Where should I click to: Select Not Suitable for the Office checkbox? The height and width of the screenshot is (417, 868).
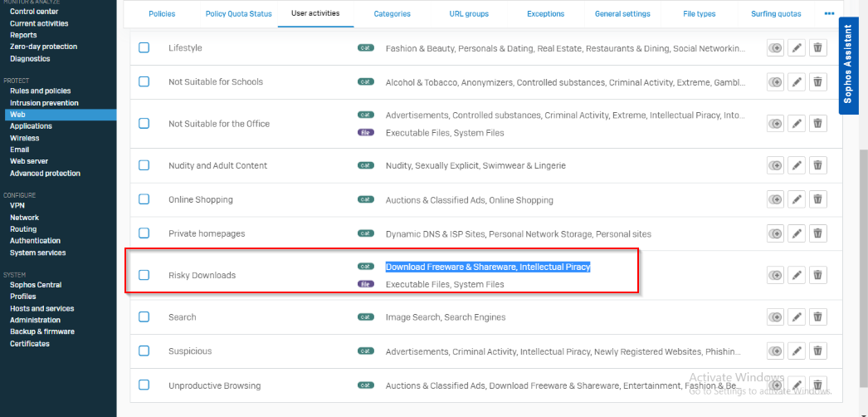tap(144, 123)
